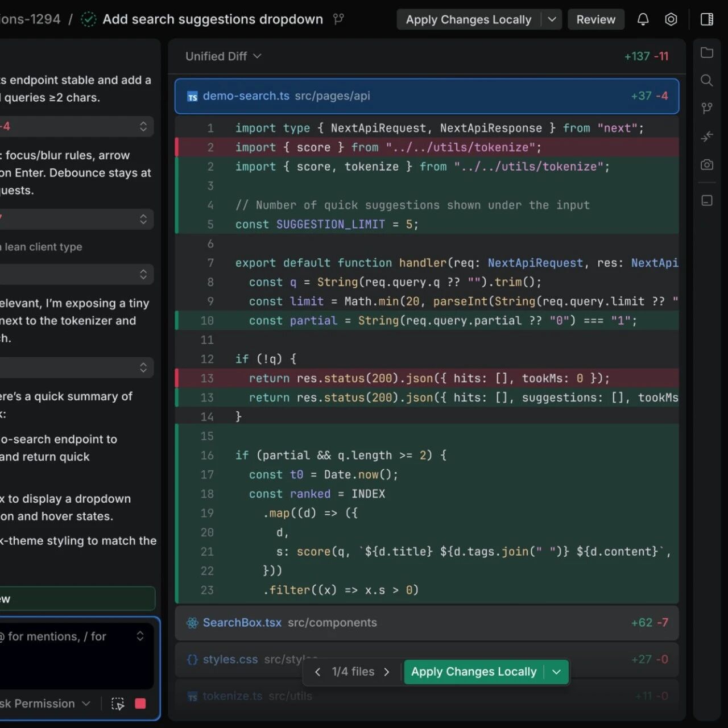This screenshot has height=728, width=728.
Task: Click the Review button
Action: coord(595,19)
